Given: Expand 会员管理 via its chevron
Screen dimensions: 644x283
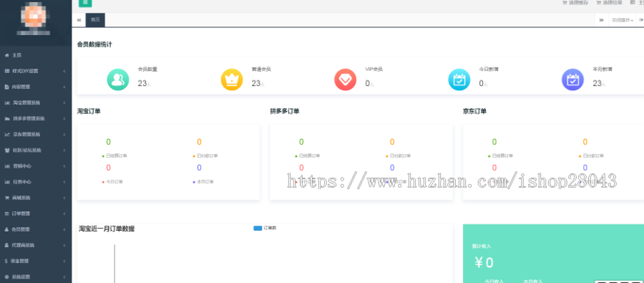Looking at the screenshot, I should [64, 229].
